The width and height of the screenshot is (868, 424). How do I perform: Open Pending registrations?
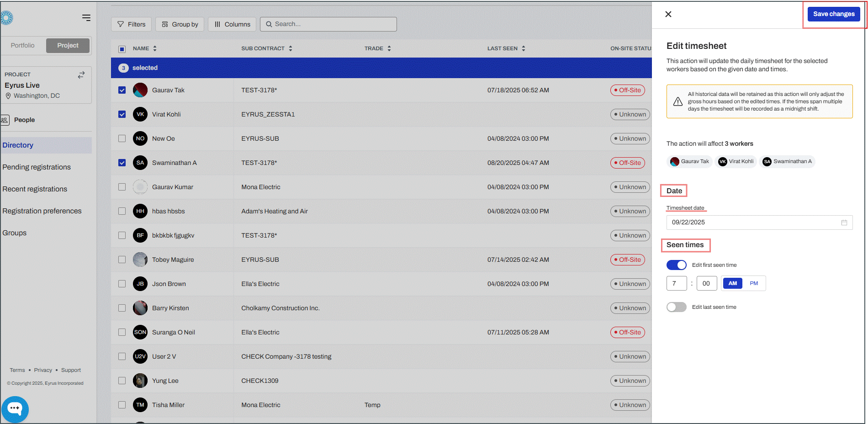click(x=37, y=167)
